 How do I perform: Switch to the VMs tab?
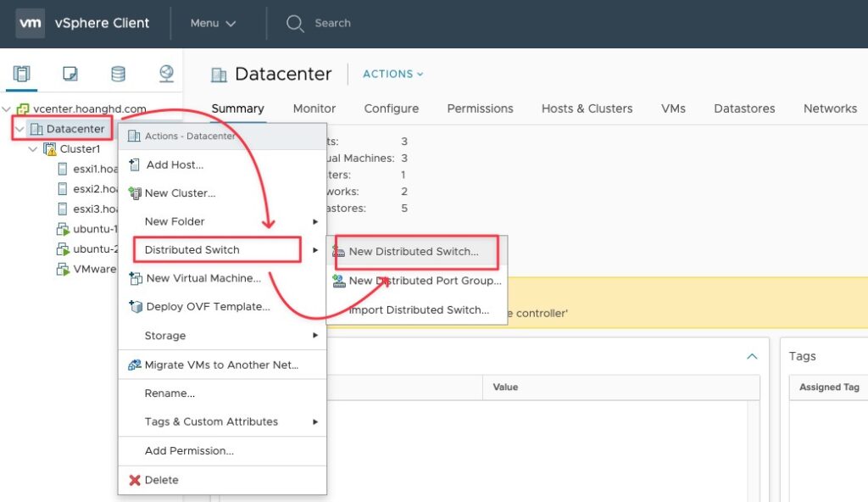(673, 109)
